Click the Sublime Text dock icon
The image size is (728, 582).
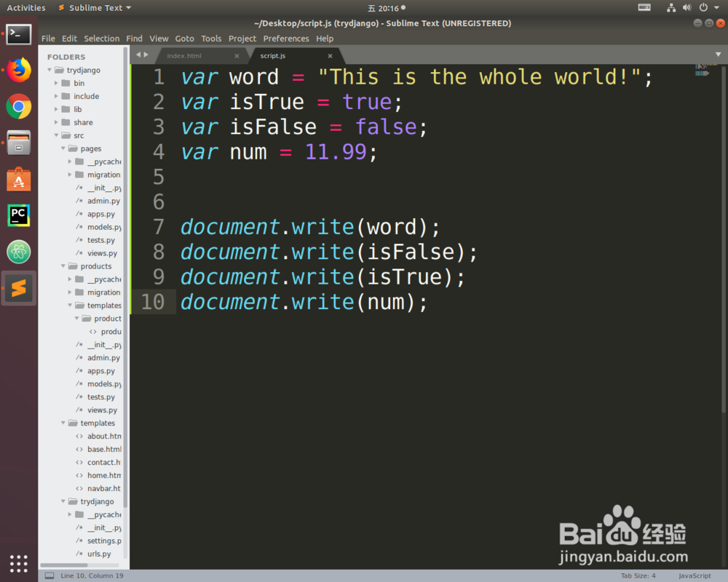click(19, 288)
